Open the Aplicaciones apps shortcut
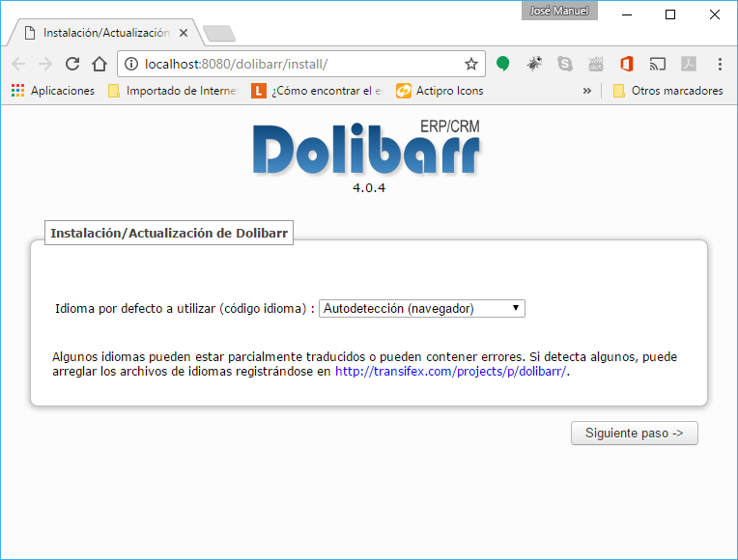 (53, 91)
